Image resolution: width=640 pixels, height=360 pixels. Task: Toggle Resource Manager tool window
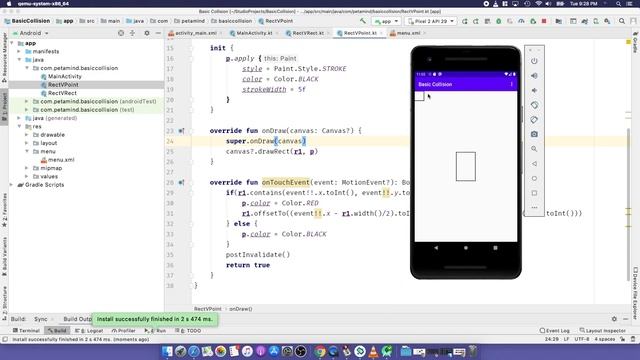pyautogui.click(x=4, y=58)
